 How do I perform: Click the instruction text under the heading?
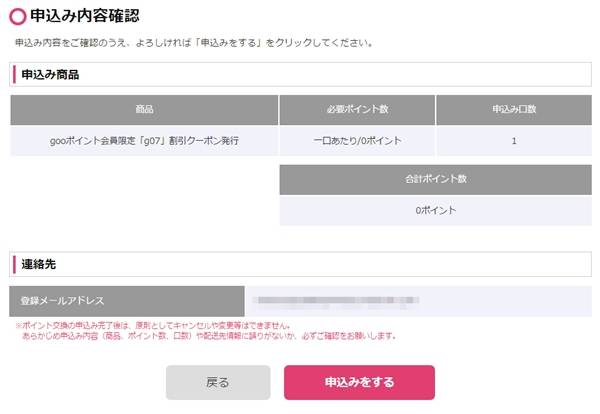[x=194, y=43]
